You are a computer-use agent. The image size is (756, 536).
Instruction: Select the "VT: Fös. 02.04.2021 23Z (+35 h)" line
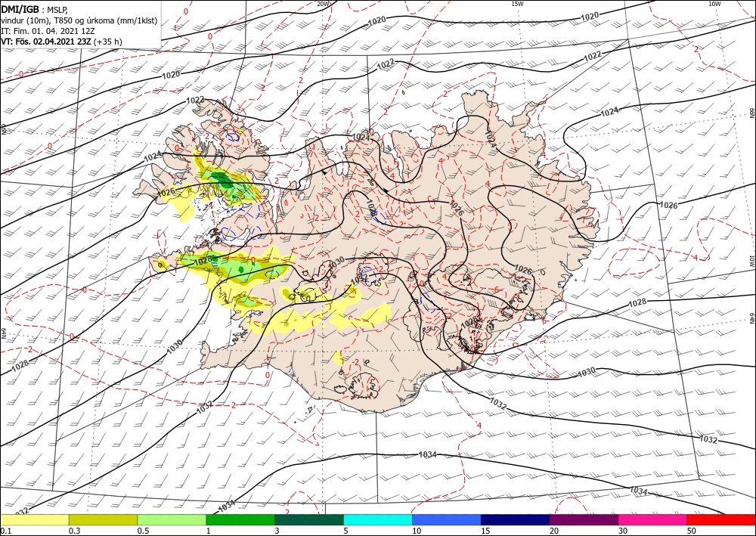pos(61,42)
